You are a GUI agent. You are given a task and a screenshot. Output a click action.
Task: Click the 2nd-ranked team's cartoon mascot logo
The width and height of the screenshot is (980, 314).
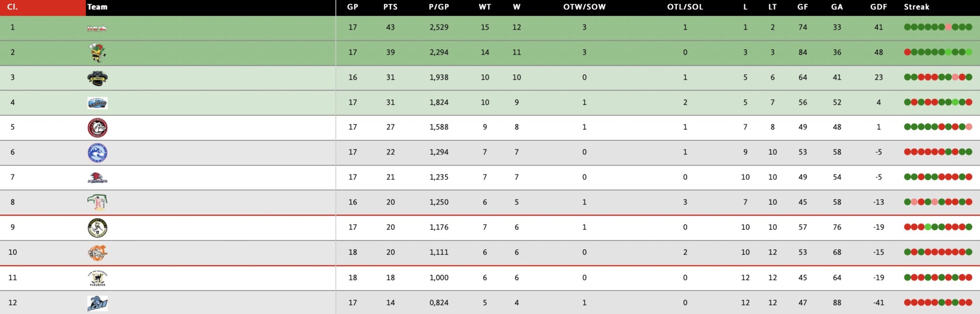pyautogui.click(x=97, y=53)
